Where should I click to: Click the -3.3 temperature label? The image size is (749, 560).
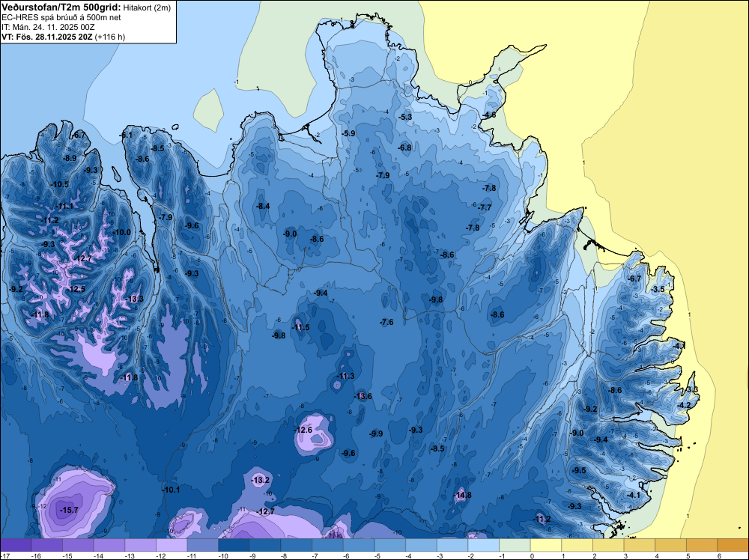[691, 389]
